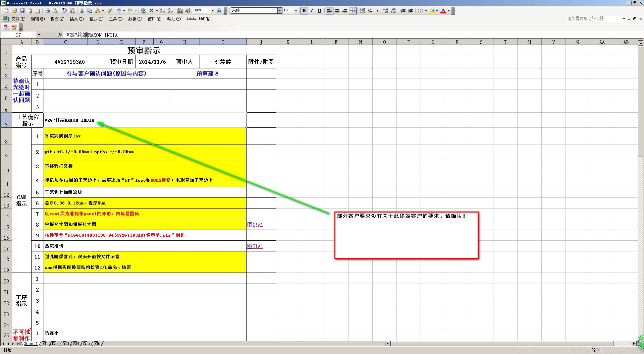Cut selection with the scissors icon

click(x=82, y=11)
